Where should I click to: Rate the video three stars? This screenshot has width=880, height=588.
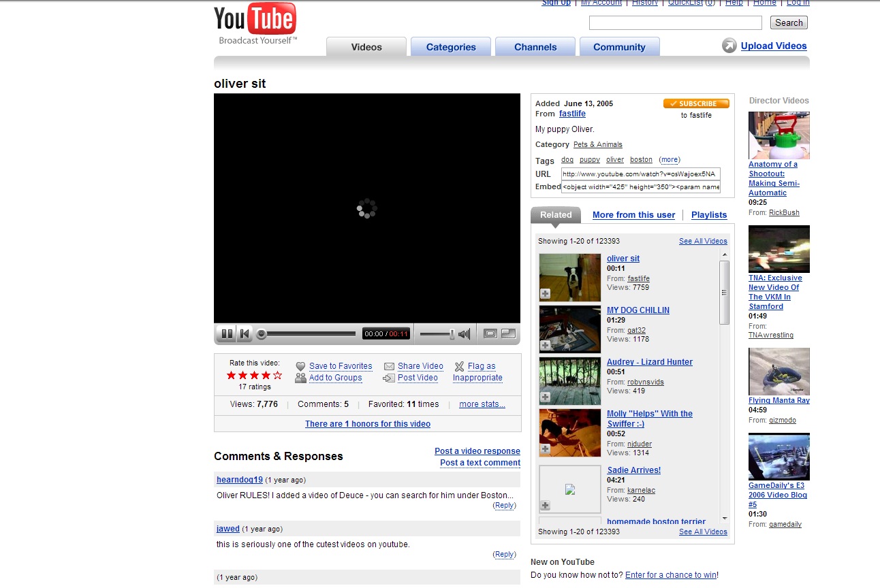click(x=254, y=375)
